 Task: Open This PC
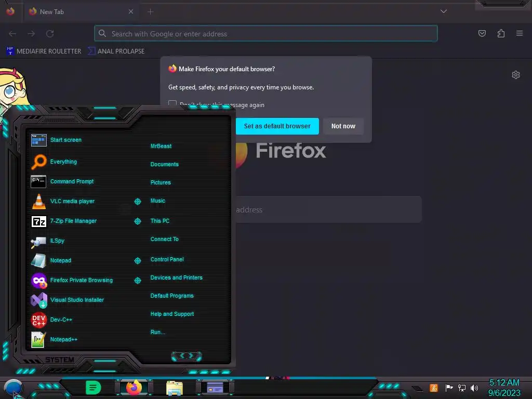[x=160, y=221]
